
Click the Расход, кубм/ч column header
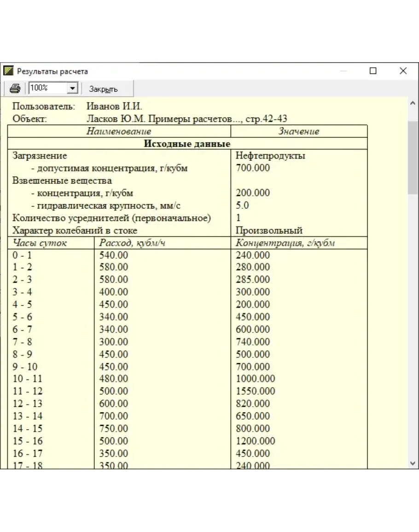click(132, 243)
